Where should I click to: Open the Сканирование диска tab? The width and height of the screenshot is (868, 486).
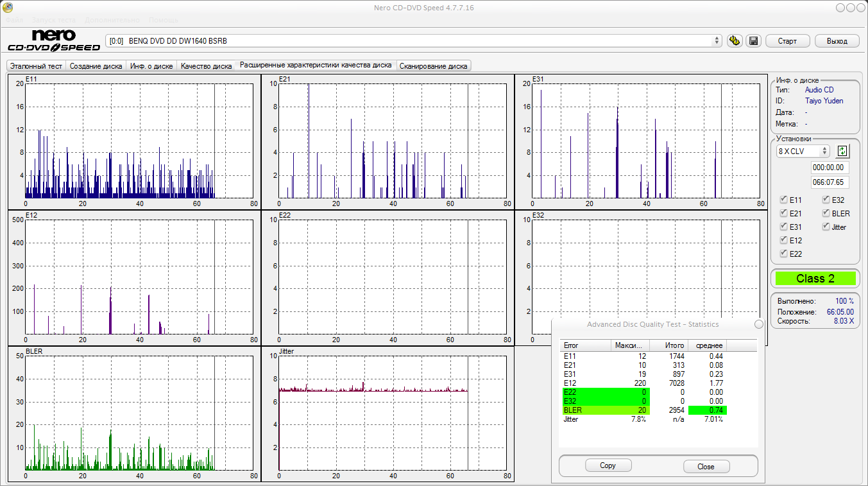coord(434,65)
